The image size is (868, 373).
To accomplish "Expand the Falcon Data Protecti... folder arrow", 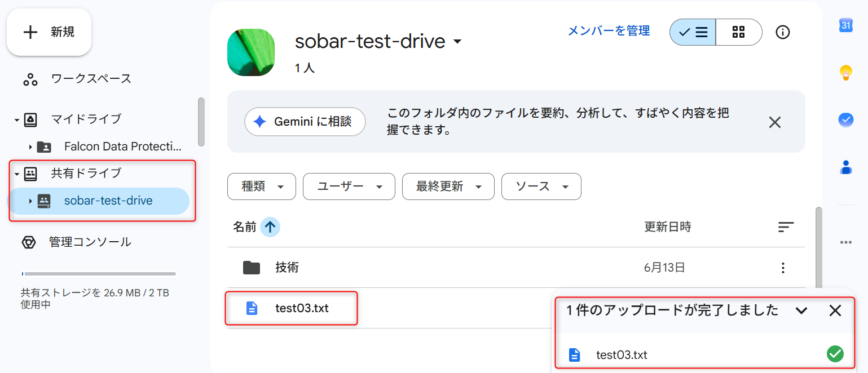I will click(30, 147).
